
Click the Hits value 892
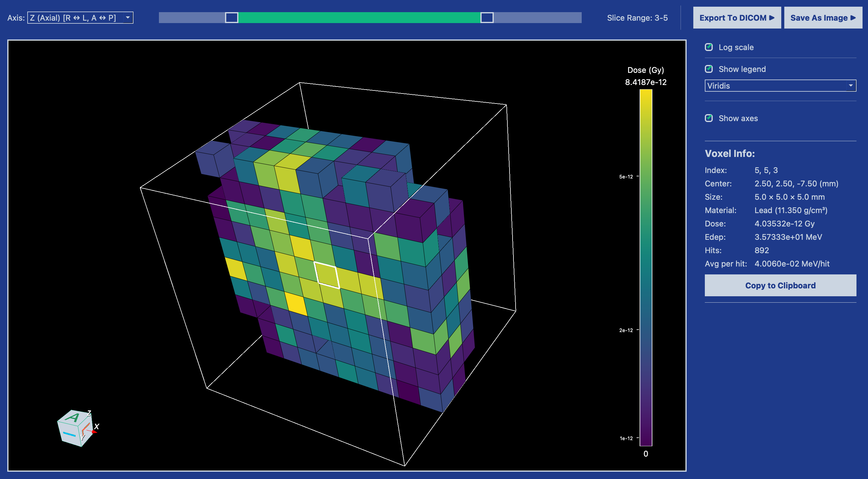pos(762,250)
